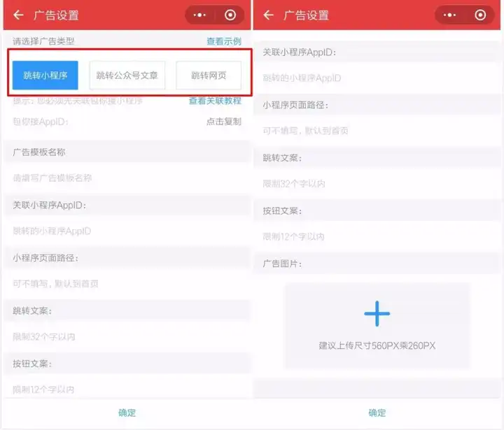
Task: Click the 请选择广告类型 label
Action: [43, 41]
